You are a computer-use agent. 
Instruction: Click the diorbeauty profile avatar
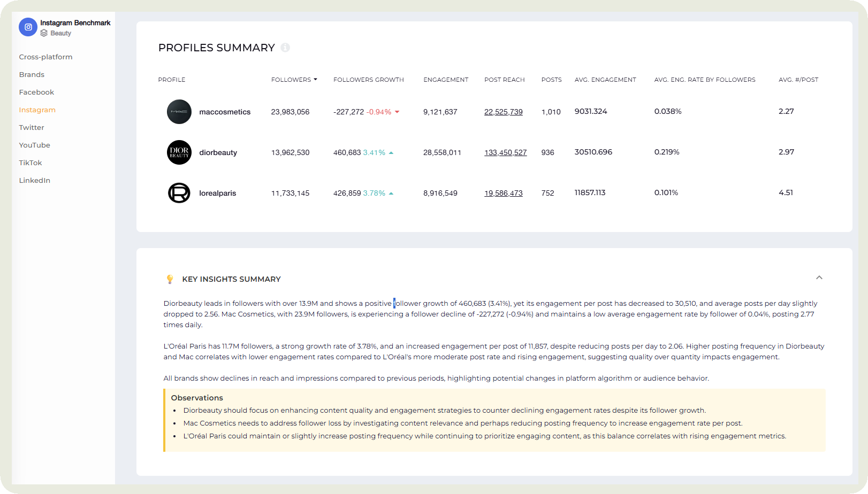179,152
